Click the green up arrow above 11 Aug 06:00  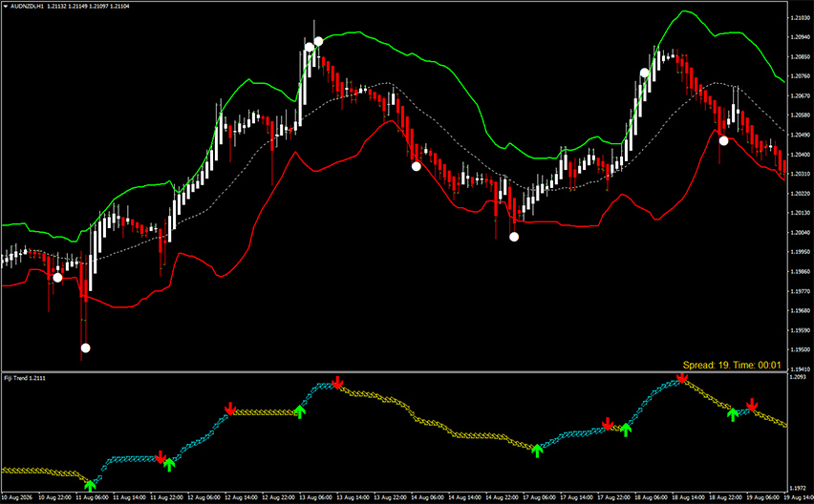(91, 486)
